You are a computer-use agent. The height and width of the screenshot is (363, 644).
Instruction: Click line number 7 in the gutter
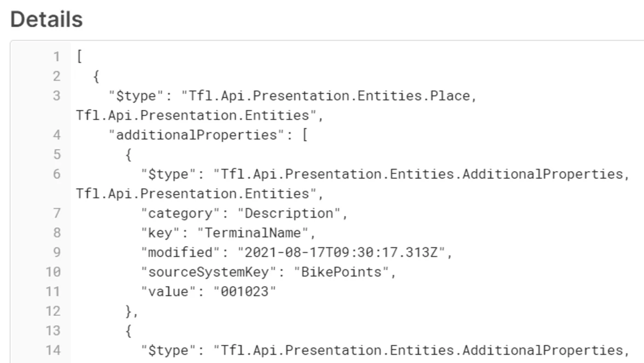point(57,213)
